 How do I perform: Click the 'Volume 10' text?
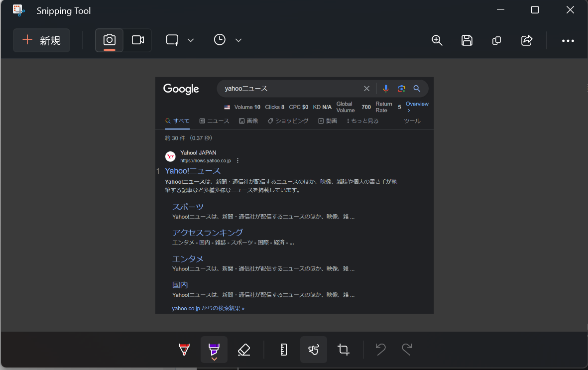click(247, 108)
